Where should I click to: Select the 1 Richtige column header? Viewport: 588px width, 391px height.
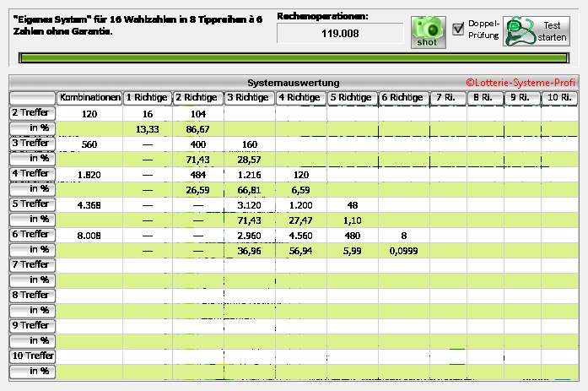147,98
